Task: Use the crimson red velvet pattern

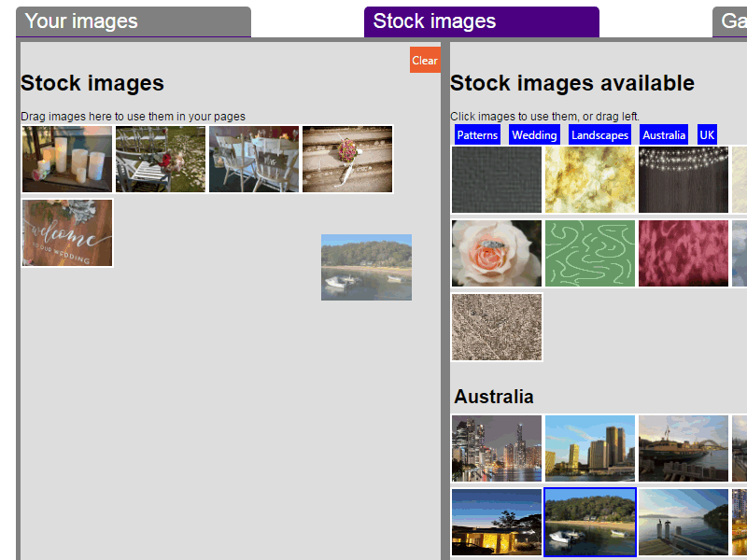Action: click(x=684, y=253)
